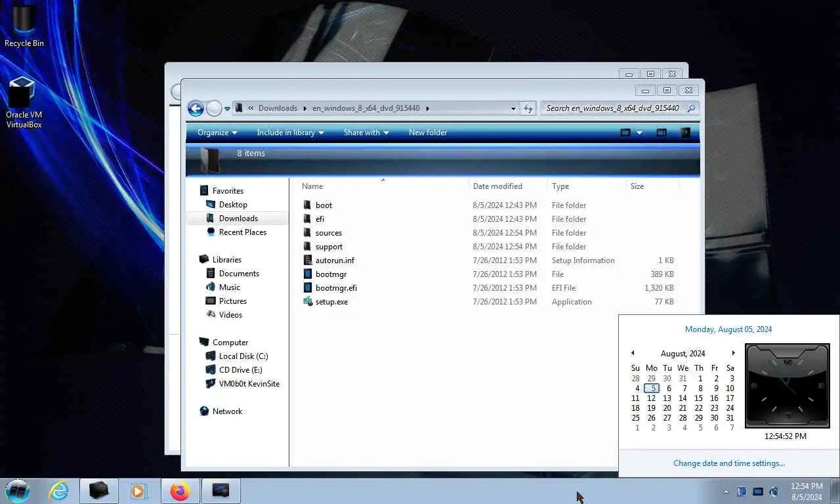Viewport: 840px width, 504px height.
Task: Select August 31 on the calendar
Action: coord(730,418)
